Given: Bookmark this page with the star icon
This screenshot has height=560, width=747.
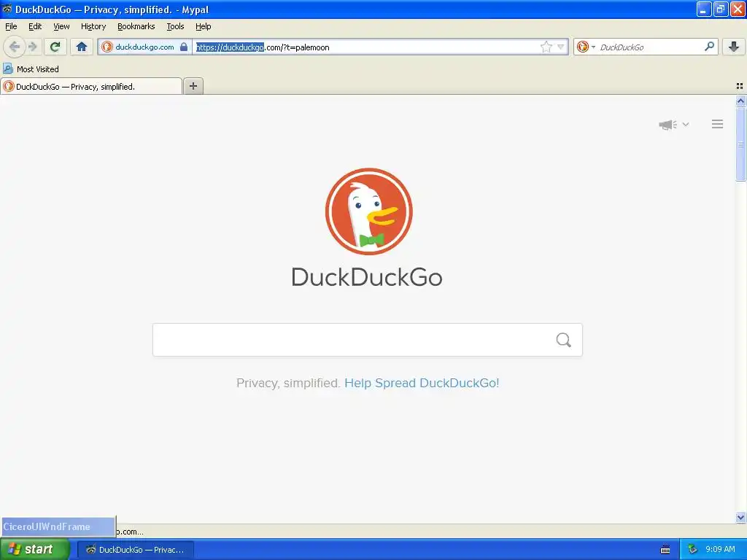Looking at the screenshot, I should tap(546, 47).
